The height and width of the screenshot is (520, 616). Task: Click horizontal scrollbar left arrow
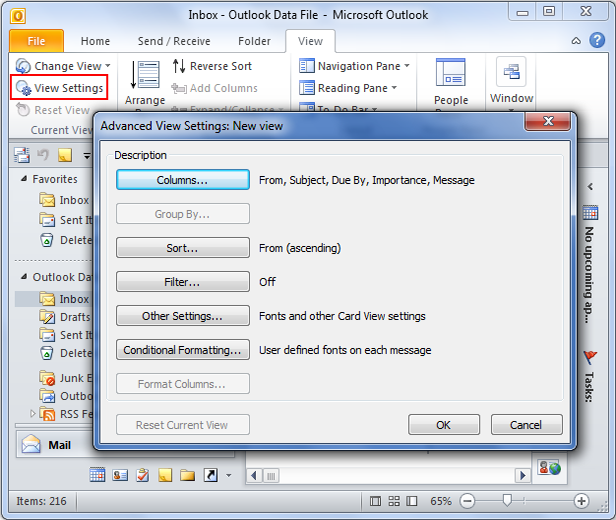coord(254,476)
